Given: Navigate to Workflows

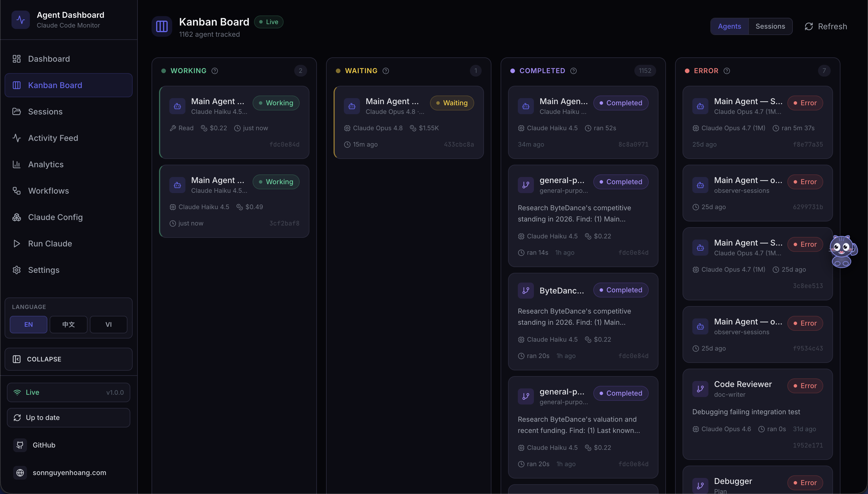Looking at the screenshot, I should click(x=69, y=191).
